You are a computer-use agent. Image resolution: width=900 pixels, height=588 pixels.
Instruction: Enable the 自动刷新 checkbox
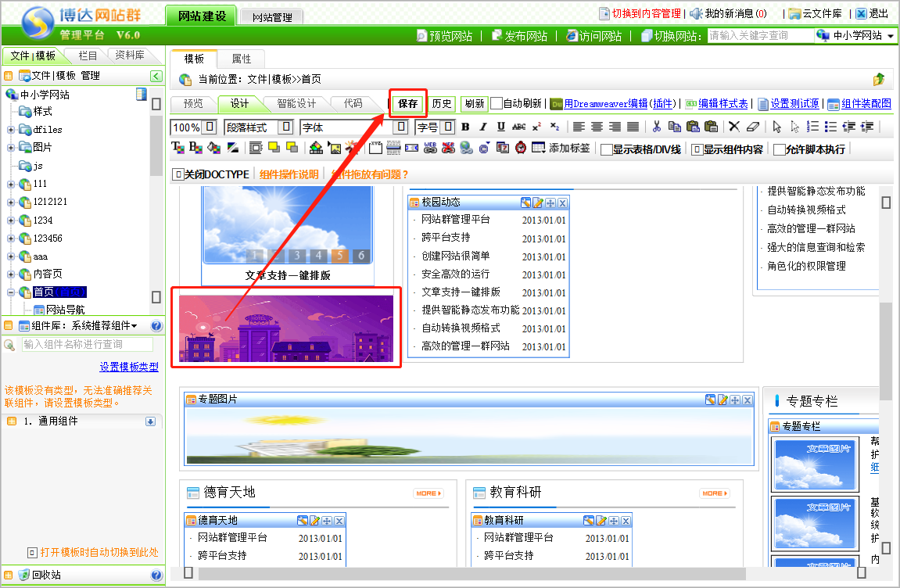(497, 103)
